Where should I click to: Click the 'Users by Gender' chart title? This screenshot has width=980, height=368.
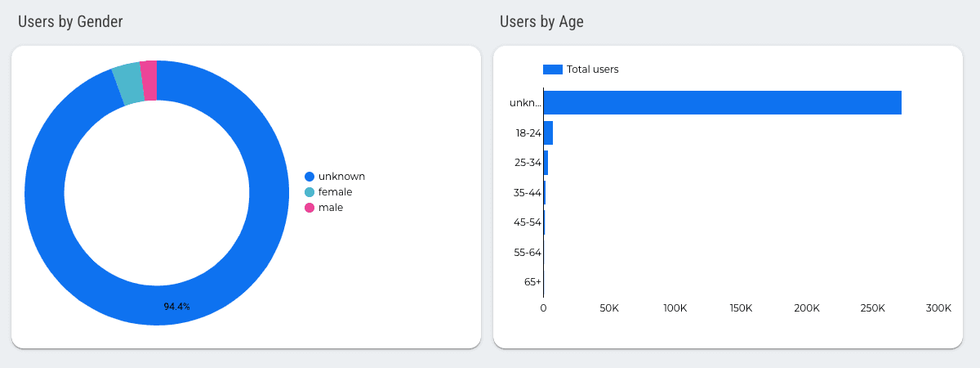tap(70, 22)
